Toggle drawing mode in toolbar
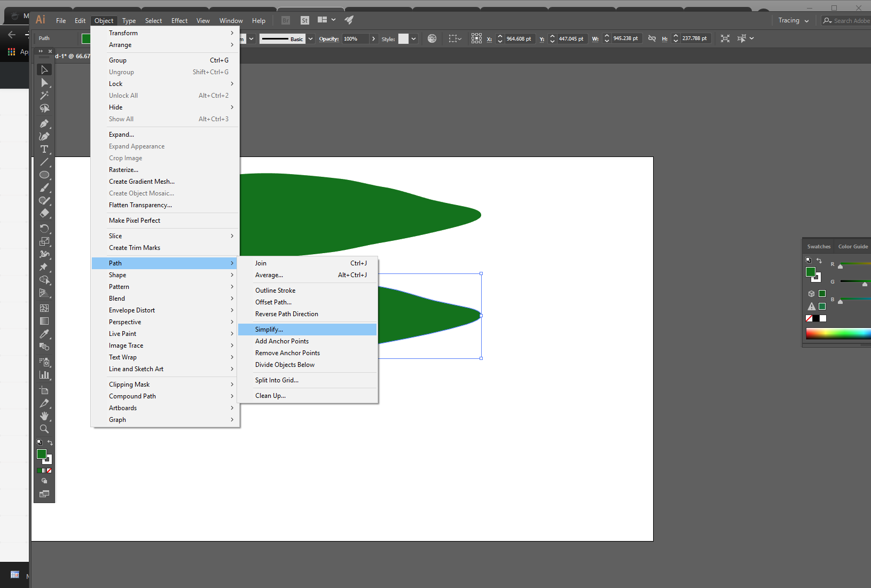The image size is (871, 588). [x=44, y=481]
